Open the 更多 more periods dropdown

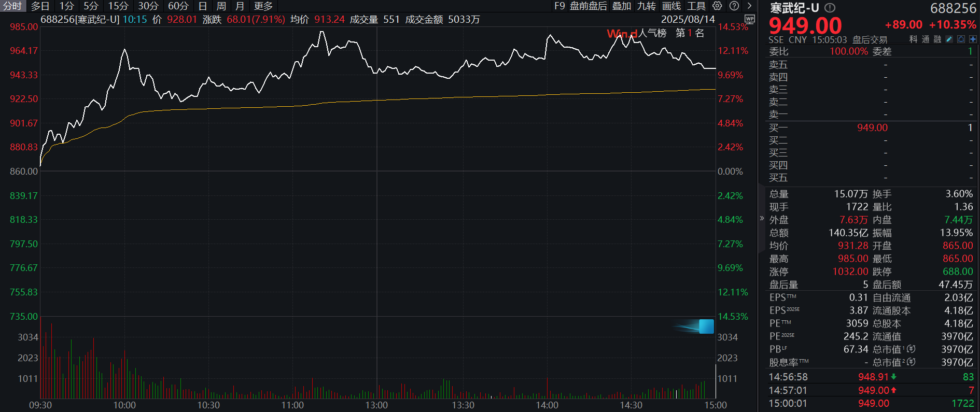[x=263, y=6]
